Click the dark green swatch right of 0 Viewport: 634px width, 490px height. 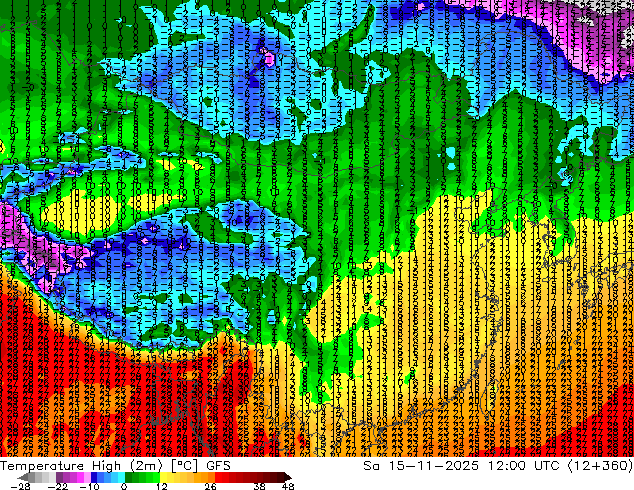click(129, 477)
